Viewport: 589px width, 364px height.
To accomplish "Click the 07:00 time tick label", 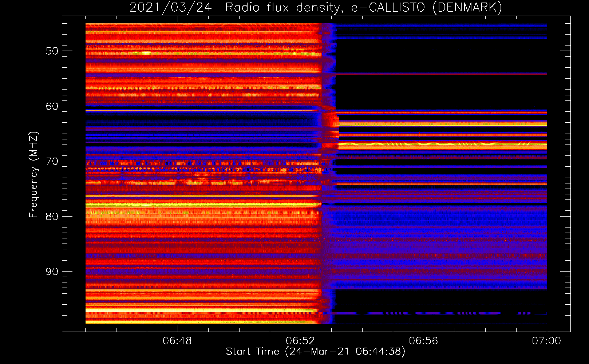I will click(x=546, y=341).
